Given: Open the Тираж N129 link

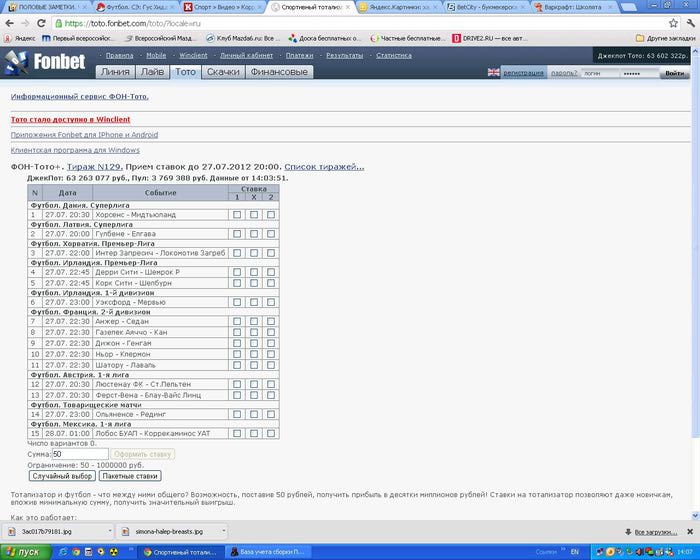Looking at the screenshot, I should 94,167.
